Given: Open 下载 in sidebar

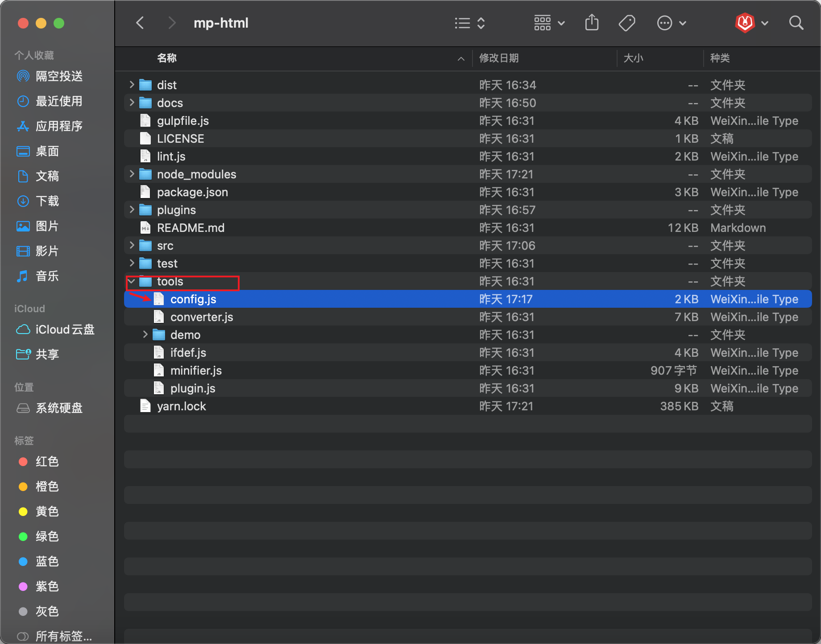Looking at the screenshot, I should pos(38,201).
